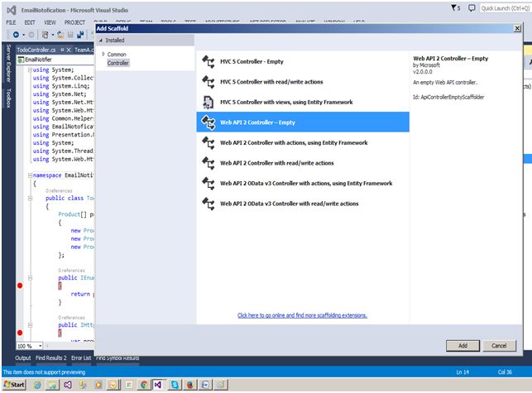532x393 pixels.
Task: Switch to the Find Results 2 tab
Action: coord(51,358)
